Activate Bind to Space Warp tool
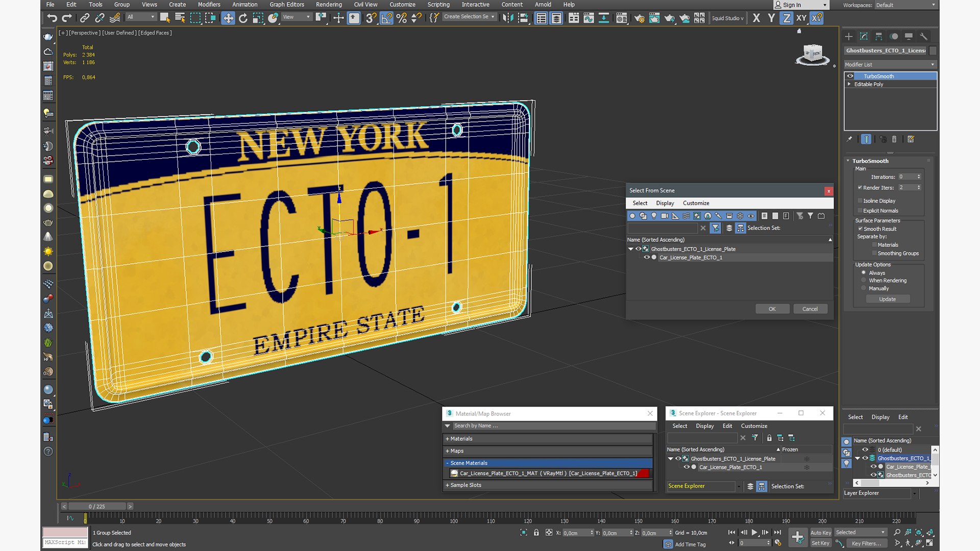 tap(115, 18)
